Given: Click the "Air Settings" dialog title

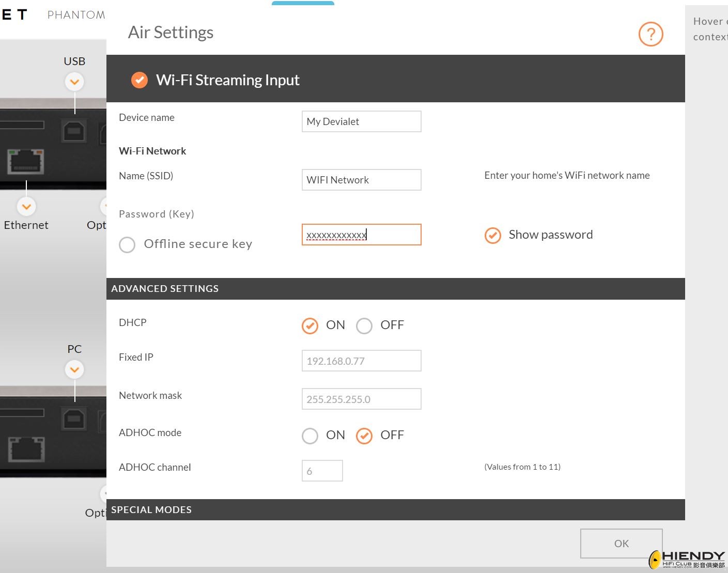Looking at the screenshot, I should (171, 33).
